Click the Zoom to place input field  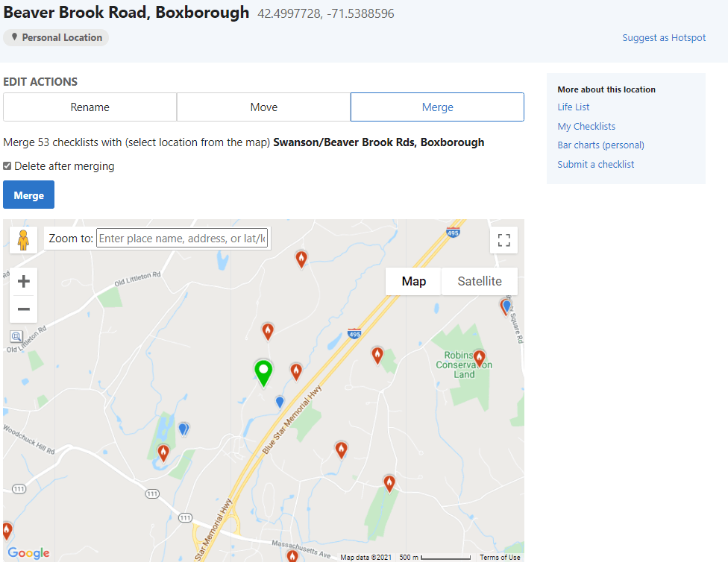coord(182,239)
